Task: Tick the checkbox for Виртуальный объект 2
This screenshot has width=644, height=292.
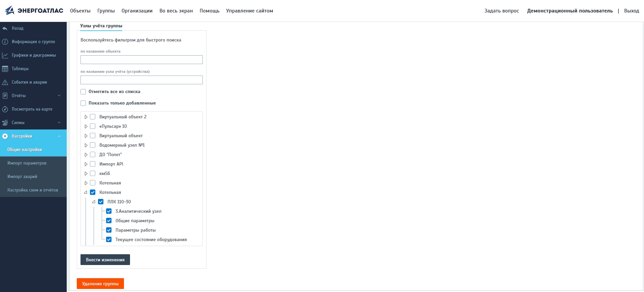Action: [93, 117]
